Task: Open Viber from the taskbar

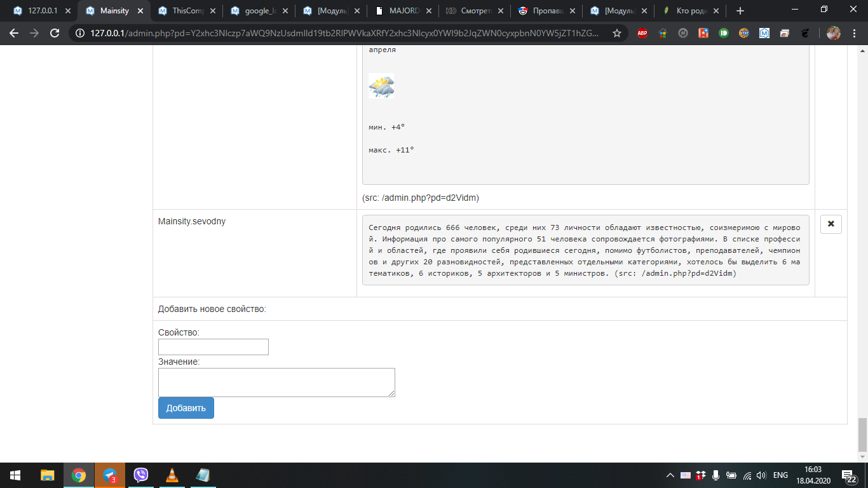Action: tap(141, 475)
